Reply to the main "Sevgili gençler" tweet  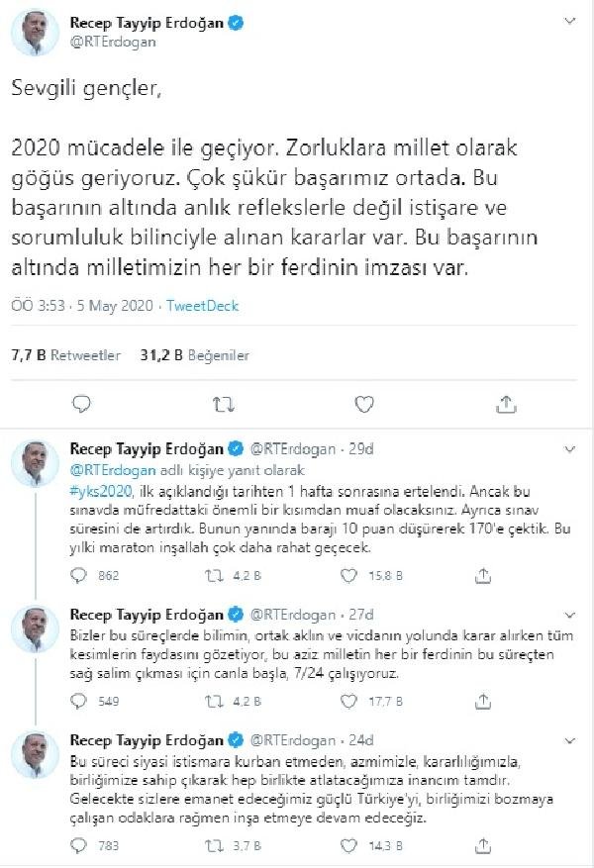(82, 403)
